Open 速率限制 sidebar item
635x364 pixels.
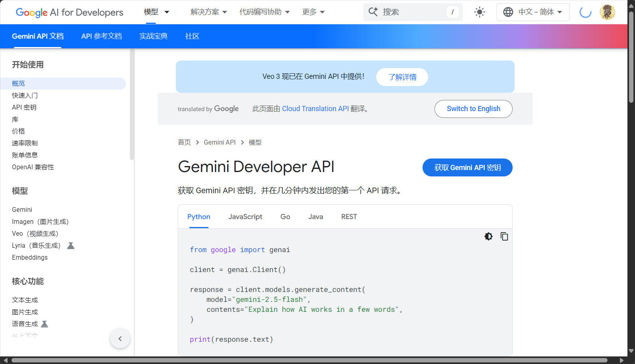25,143
